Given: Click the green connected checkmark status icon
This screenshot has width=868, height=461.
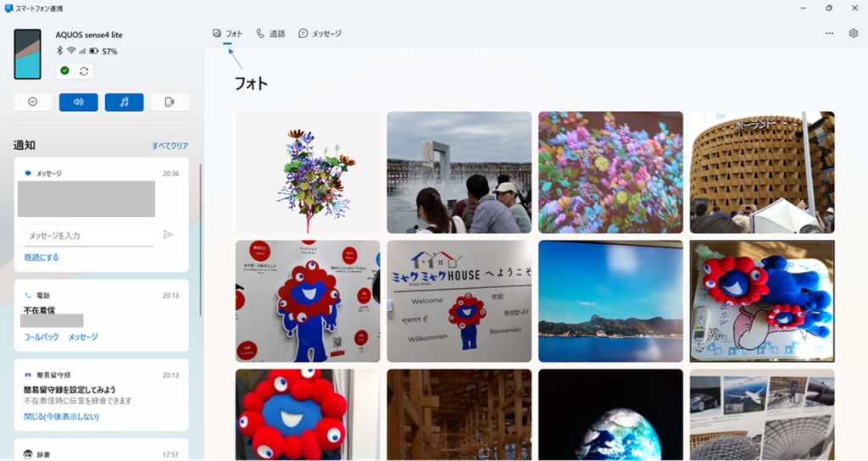Looking at the screenshot, I should coord(65,71).
